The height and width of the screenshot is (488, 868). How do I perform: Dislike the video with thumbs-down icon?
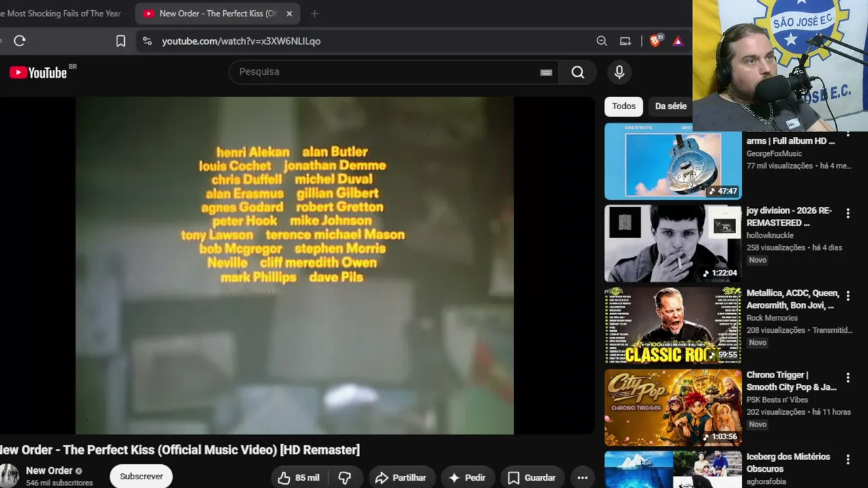[345, 477]
